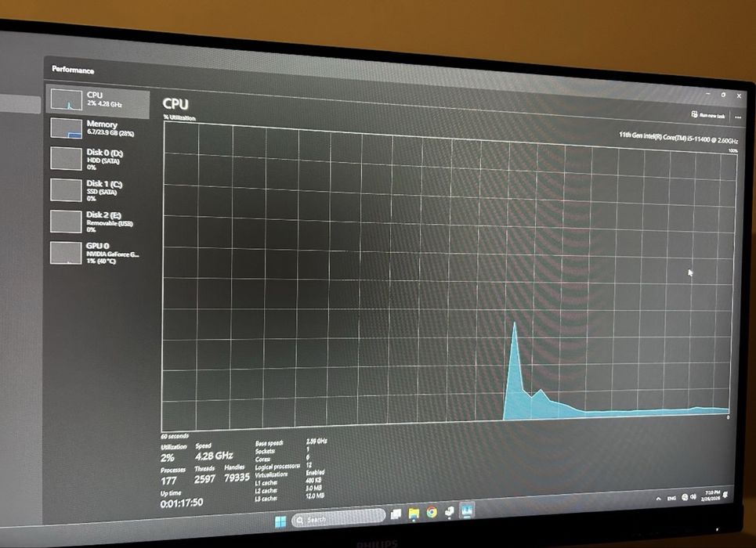Click the Base speed 2.59 GHz value
Image resolution: width=756 pixels, height=548 pixels.
pyautogui.click(x=317, y=441)
